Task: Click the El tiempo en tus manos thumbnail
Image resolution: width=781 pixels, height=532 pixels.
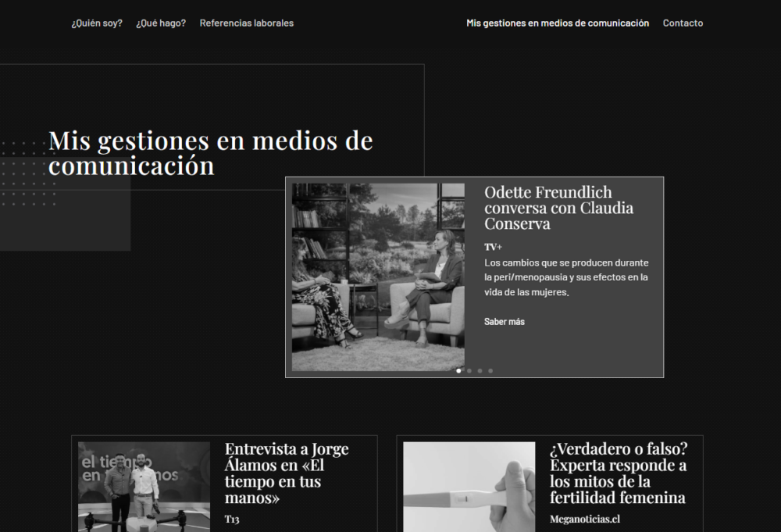Action: point(144,486)
